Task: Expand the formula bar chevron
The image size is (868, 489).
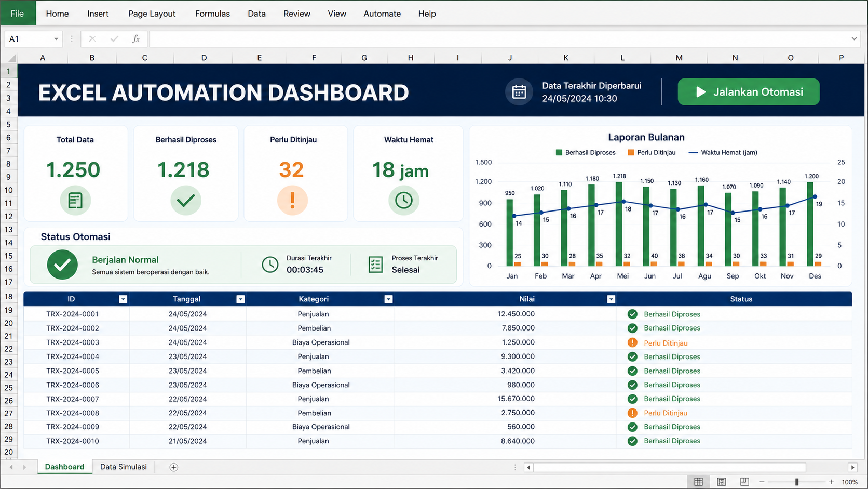Action: click(x=854, y=39)
